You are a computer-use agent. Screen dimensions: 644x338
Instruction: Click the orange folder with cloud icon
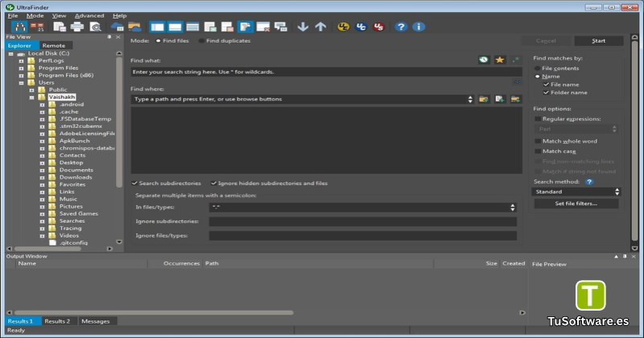(134, 27)
